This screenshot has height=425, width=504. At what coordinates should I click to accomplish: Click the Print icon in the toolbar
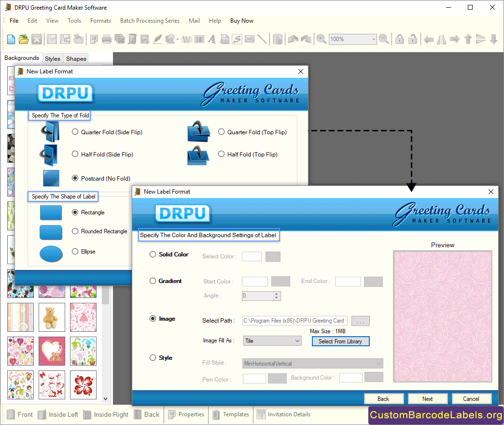pos(106,39)
